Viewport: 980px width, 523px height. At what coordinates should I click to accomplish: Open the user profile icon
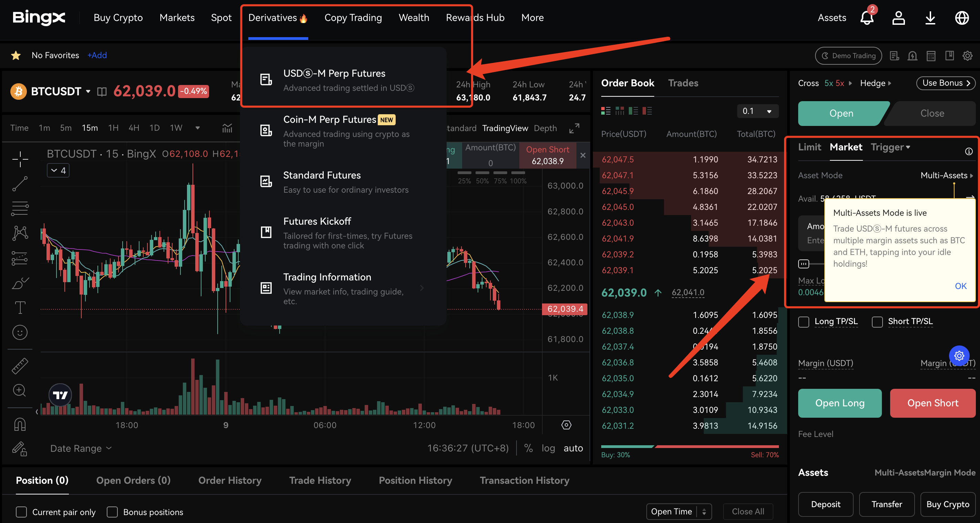(x=898, y=18)
